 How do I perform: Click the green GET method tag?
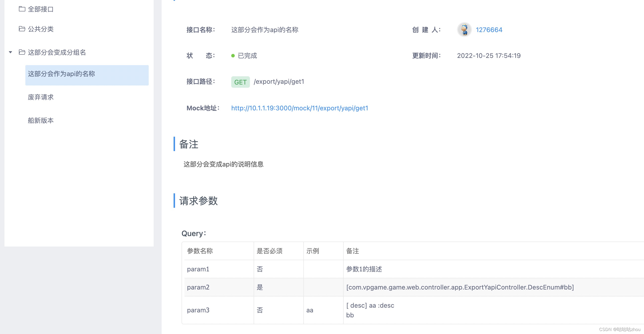click(240, 82)
